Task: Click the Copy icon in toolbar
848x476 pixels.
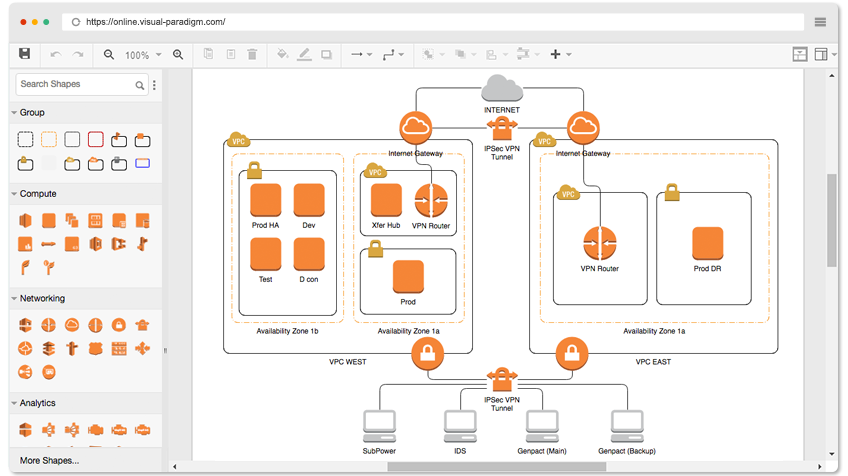Action: (x=208, y=54)
